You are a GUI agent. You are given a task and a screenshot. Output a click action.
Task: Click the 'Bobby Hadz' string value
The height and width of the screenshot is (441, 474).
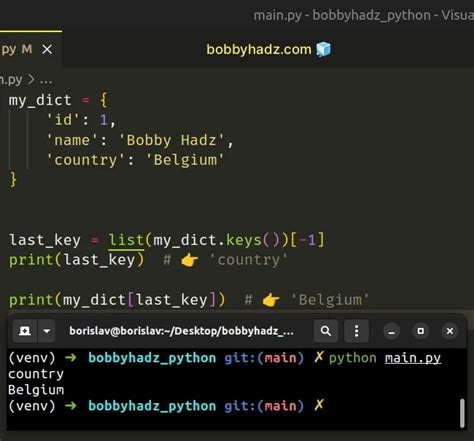(172, 140)
